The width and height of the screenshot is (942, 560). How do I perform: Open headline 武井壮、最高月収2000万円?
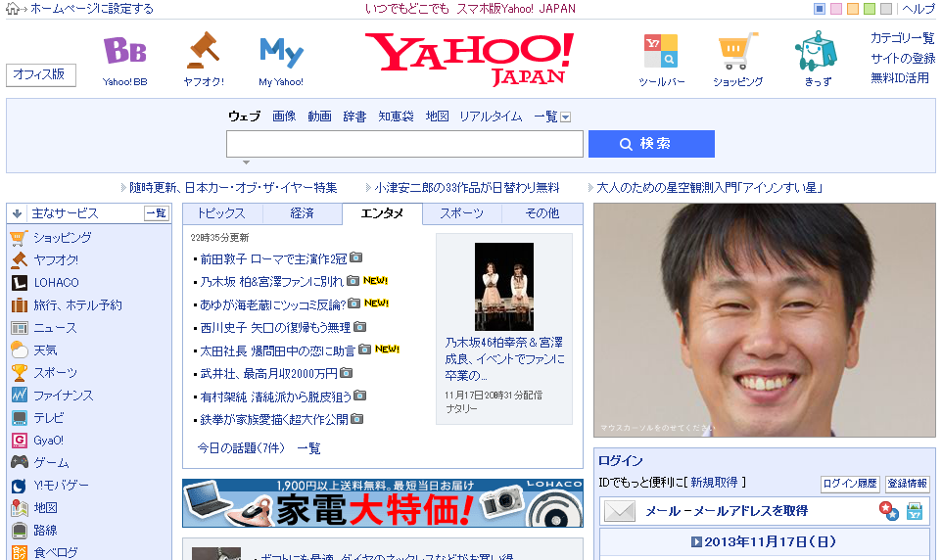(268, 374)
